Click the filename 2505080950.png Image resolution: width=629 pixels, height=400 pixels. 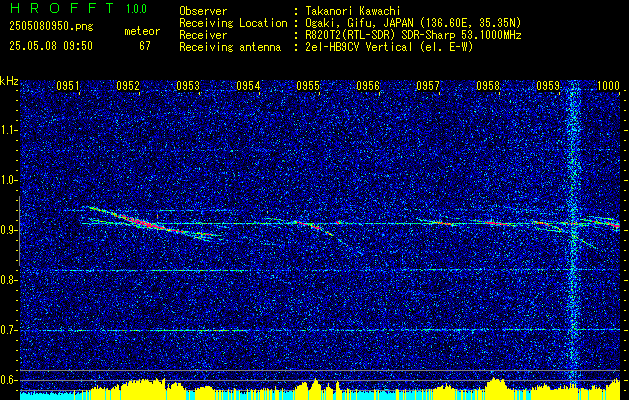51,27
